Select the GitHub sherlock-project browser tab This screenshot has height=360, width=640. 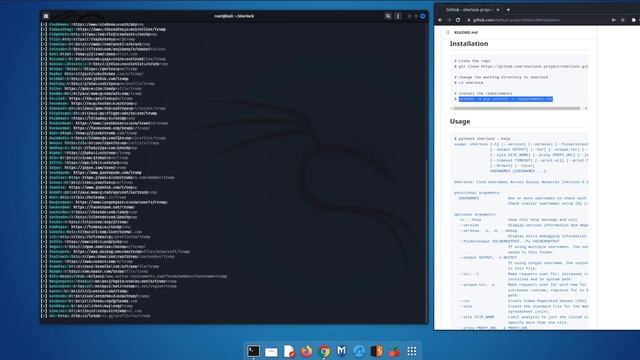(470, 9)
